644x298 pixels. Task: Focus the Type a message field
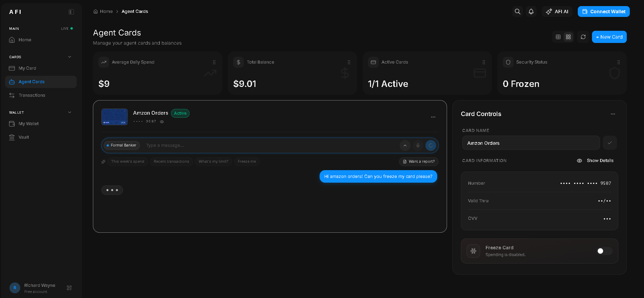point(270,145)
